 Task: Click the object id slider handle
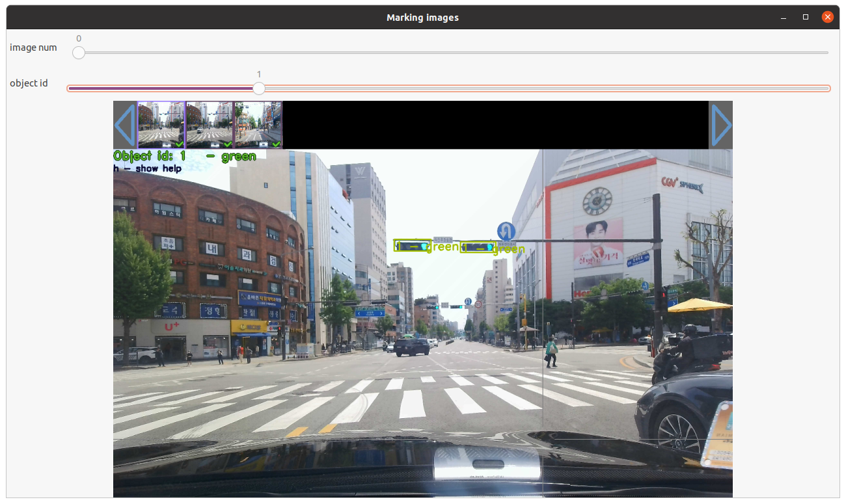[259, 88]
